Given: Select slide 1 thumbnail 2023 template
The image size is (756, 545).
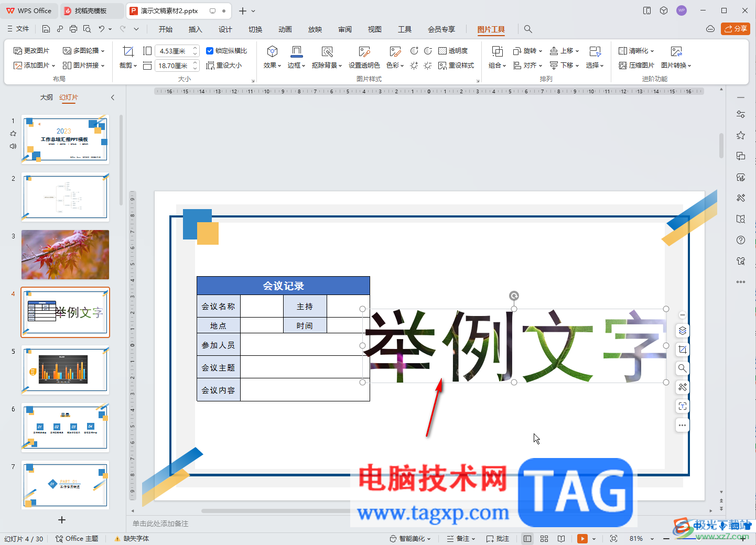Looking at the screenshot, I should click(x=65, y=139).
